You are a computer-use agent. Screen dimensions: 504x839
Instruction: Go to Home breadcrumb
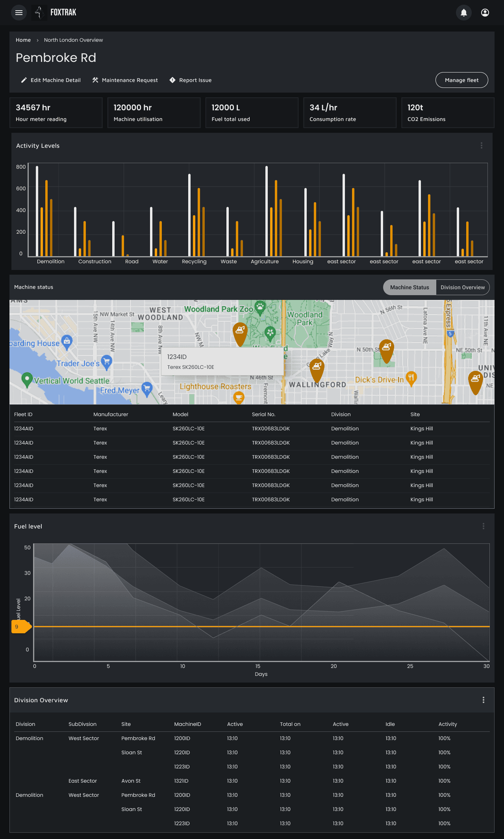point(23,40)
